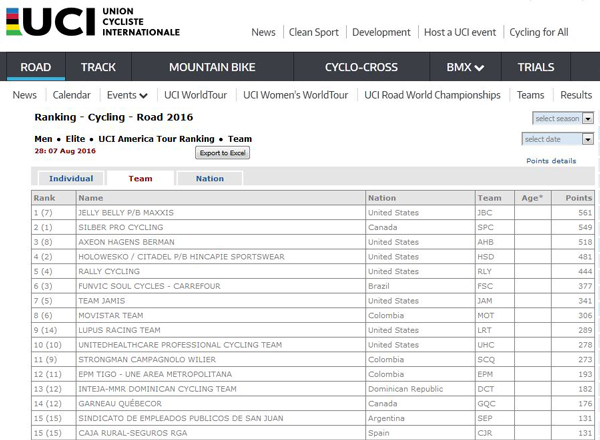Viewport: 600px width, 440px height.
Task: Click INTEJA-MMR DOMINICAN CYCLING TEAM
Action: coord(157,389)
